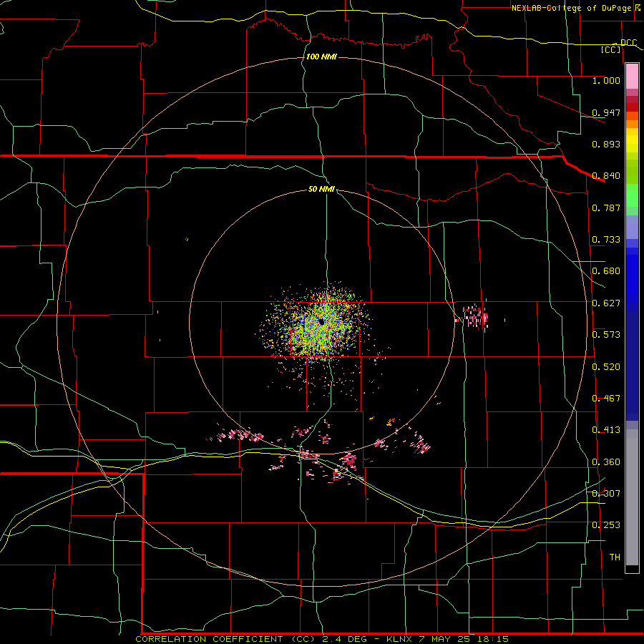Select the 0.520 legend value
644x644 pixels.
[606, 367]
